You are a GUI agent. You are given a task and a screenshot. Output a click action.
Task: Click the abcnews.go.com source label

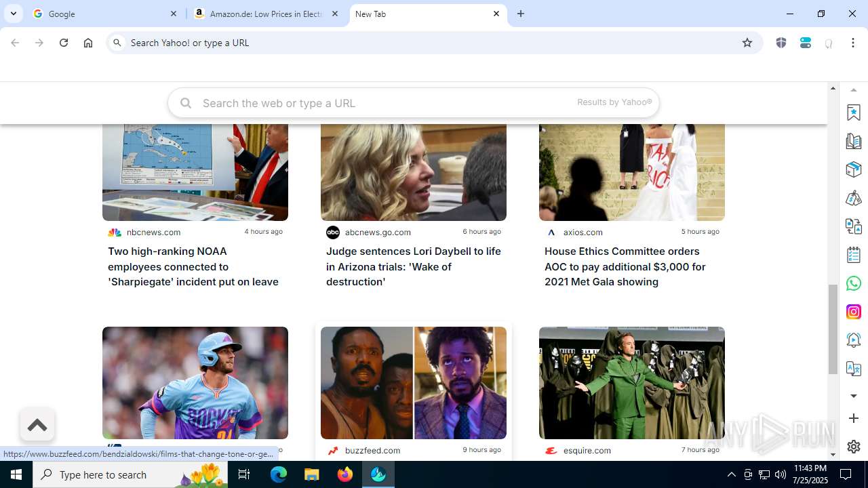click(378, 232)
